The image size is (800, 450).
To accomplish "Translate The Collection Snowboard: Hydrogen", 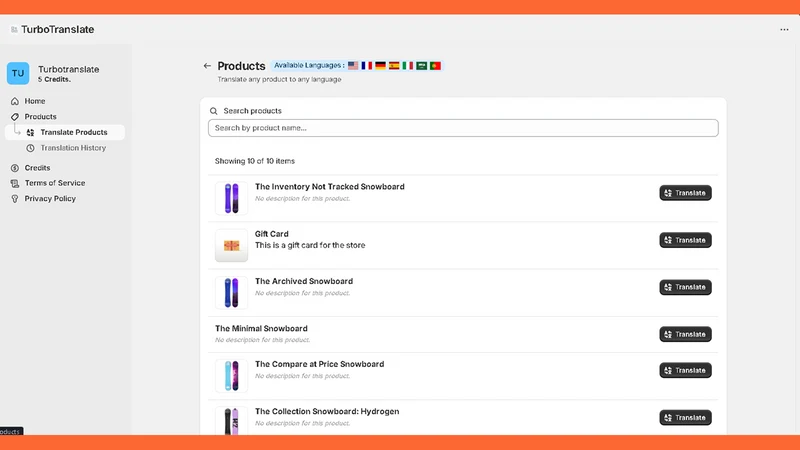I will coord(685,417).
